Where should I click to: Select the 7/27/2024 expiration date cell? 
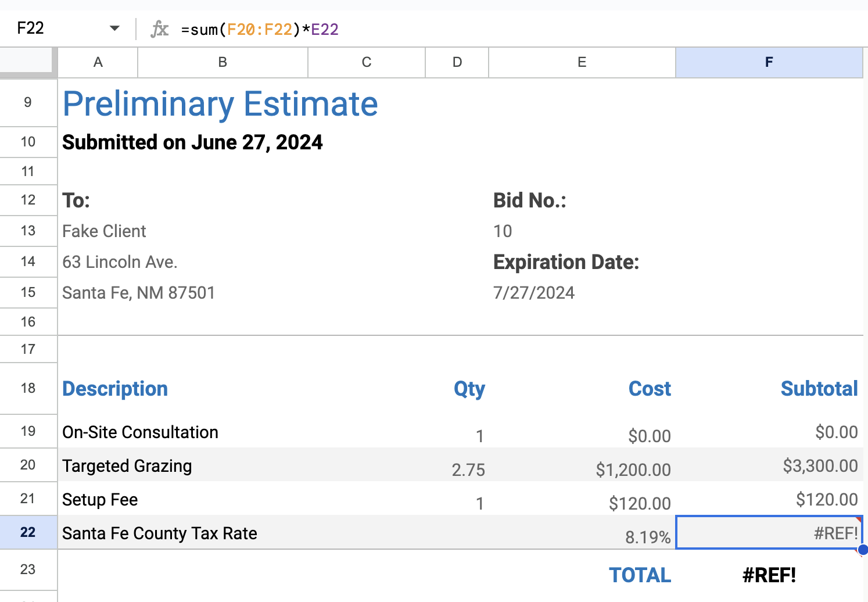pos(534,292)
